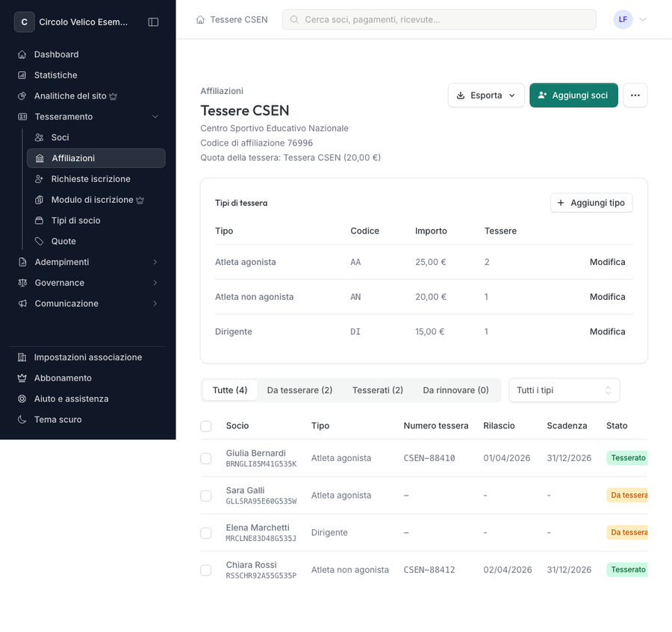Toggle the sidebar collapse icon
The image size is (672, 632).
pos(153,22)
